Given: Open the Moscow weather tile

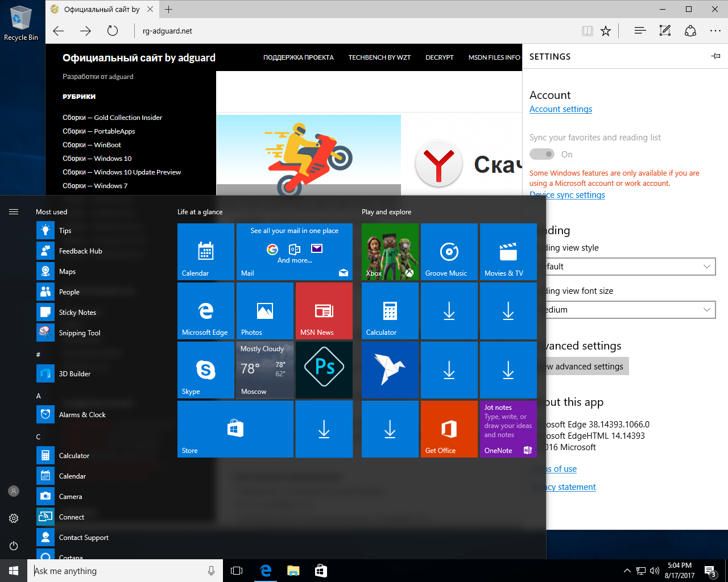Looking at the screenshot, I should point(265,370).
